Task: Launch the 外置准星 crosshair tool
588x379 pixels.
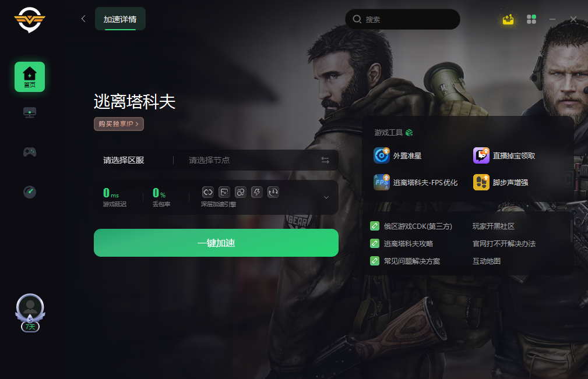Action: tap(398, 156)
